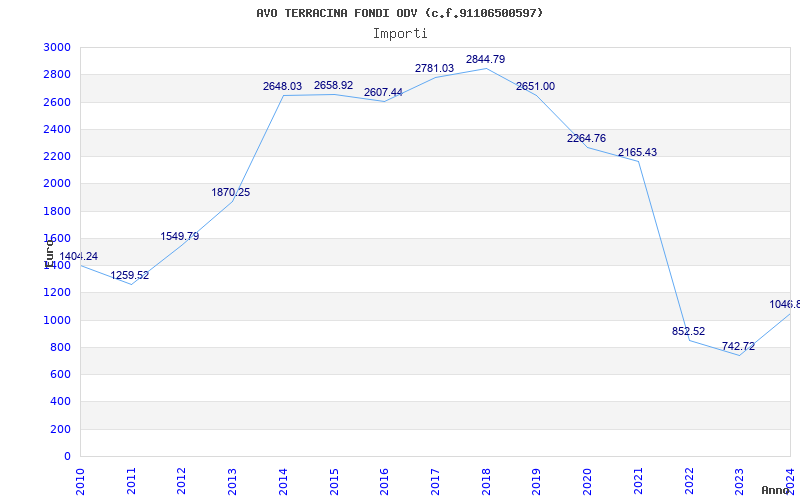The height and width of the screenshot is (500, 800).
Task: Click the 800 y-axis tick label
Action: tap(60, 347)
